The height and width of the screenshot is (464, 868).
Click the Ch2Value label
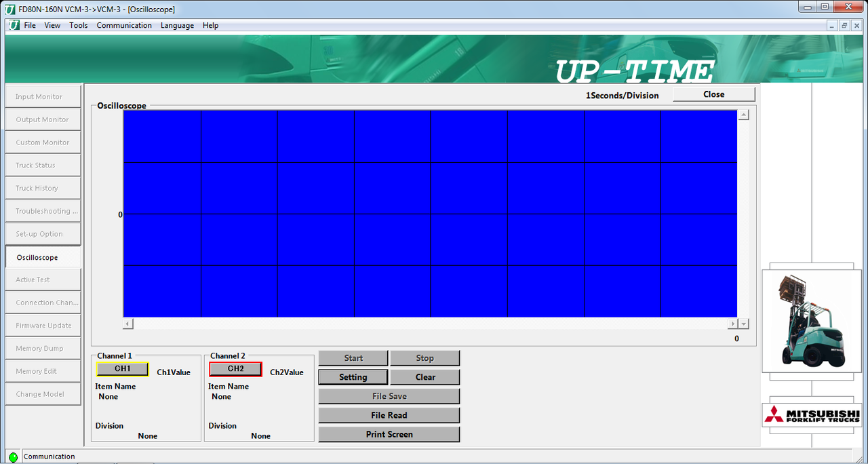pos(287,372)
